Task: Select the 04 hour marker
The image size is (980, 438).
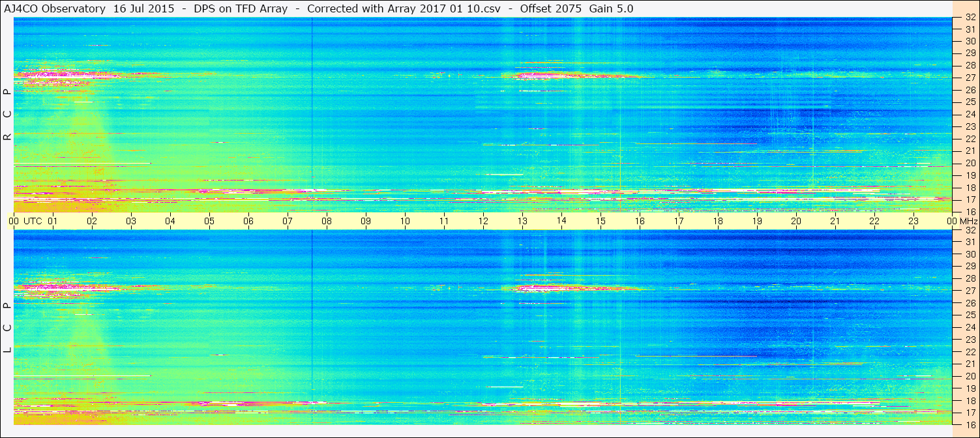Action: click(170, 222)
